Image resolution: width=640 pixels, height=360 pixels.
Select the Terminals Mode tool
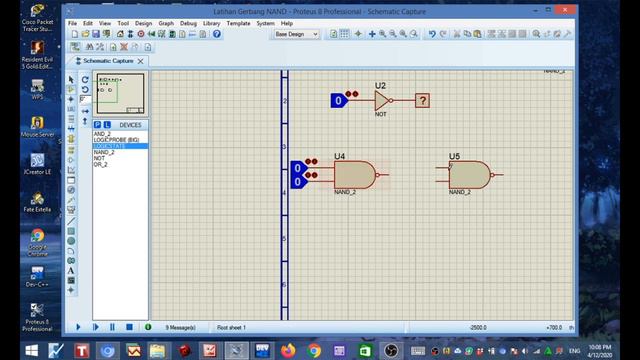coord(71,150)
